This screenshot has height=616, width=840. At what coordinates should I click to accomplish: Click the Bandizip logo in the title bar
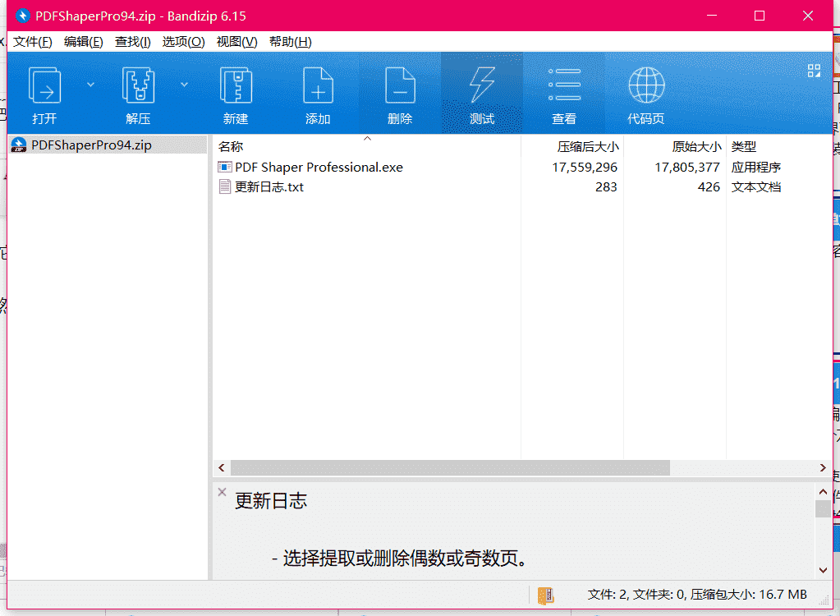22,16
